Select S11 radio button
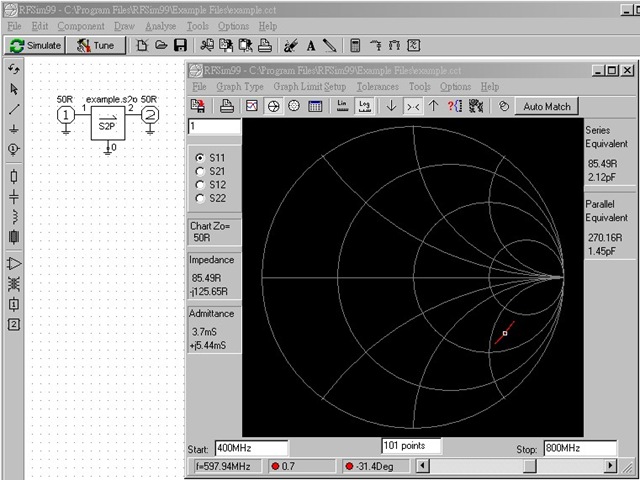This screenshot has width=640, height=480. tap(200, 158)
